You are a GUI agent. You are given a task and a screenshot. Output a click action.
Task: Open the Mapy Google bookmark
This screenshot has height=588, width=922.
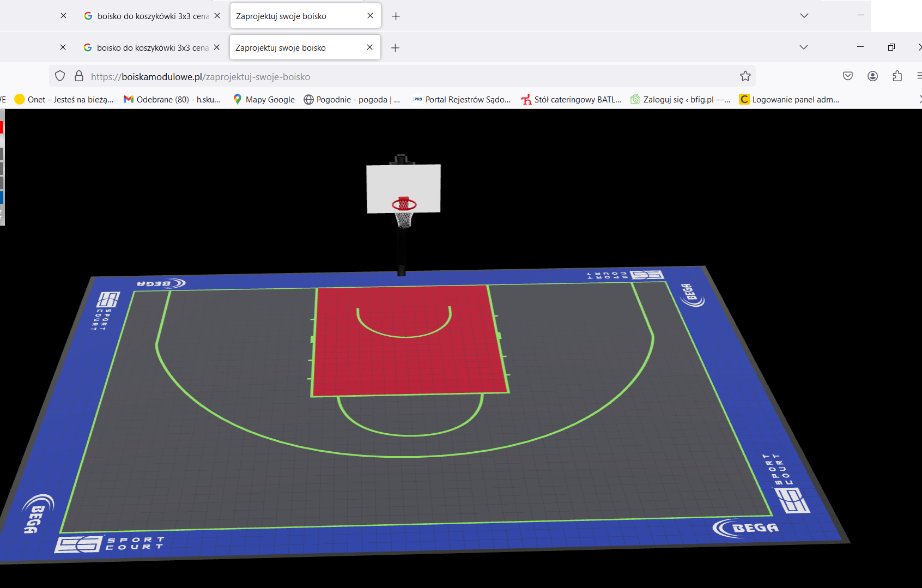264,99
